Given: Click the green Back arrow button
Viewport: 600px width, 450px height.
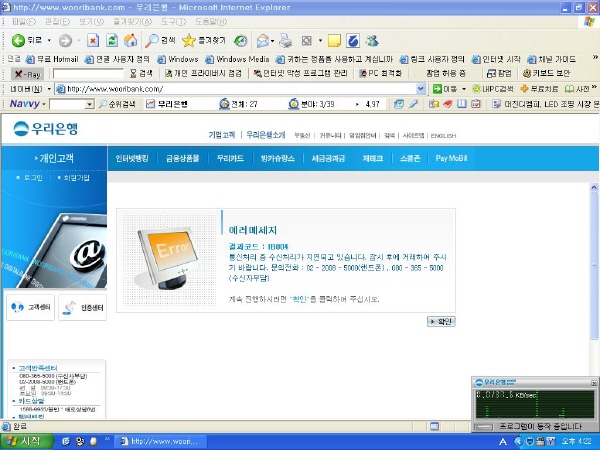Looking at the screenshot, I should pos(26,40).
